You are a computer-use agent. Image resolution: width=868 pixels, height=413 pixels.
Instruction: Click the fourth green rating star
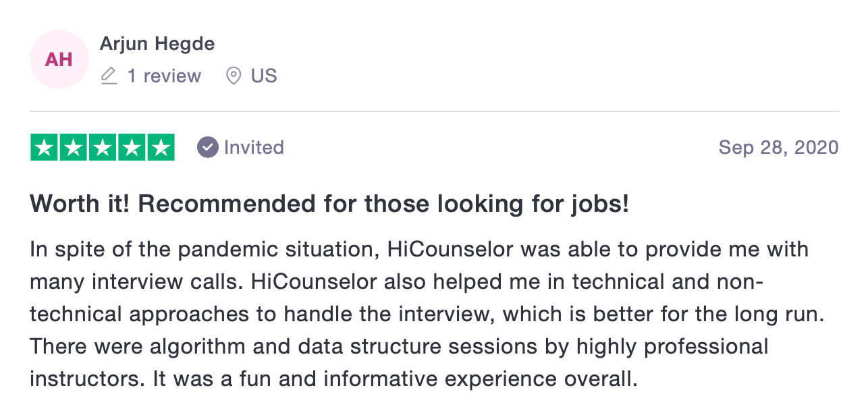tap(132, 147)
